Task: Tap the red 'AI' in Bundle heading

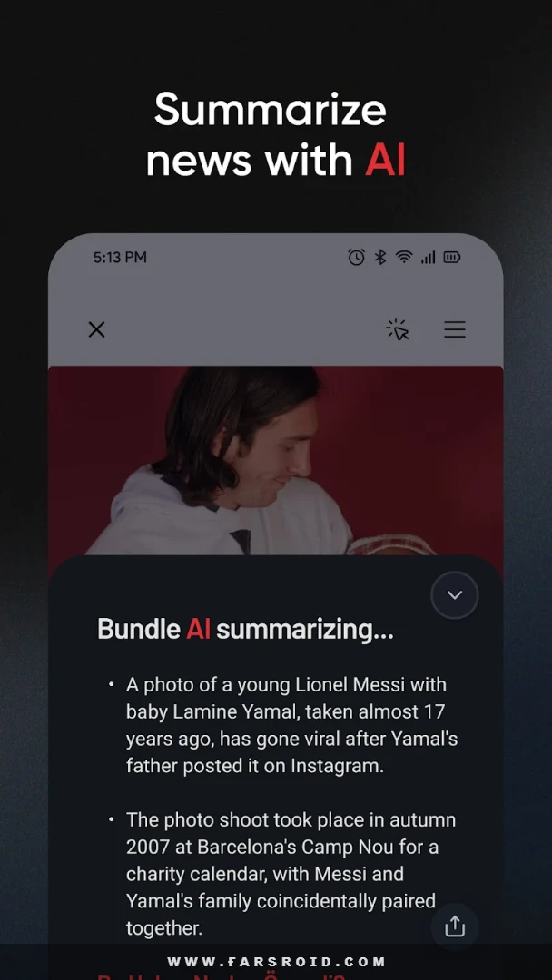Action: (x=198, y=629)
